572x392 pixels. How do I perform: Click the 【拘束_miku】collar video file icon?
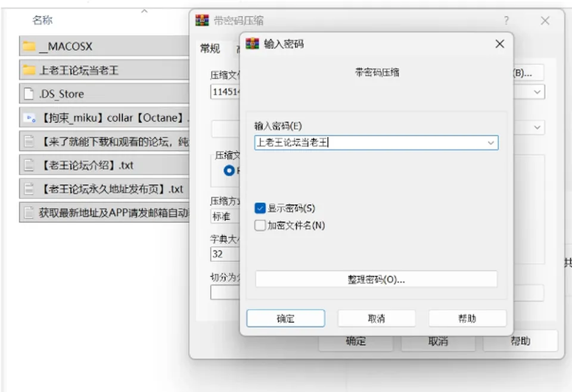click(x=29, y=118)
